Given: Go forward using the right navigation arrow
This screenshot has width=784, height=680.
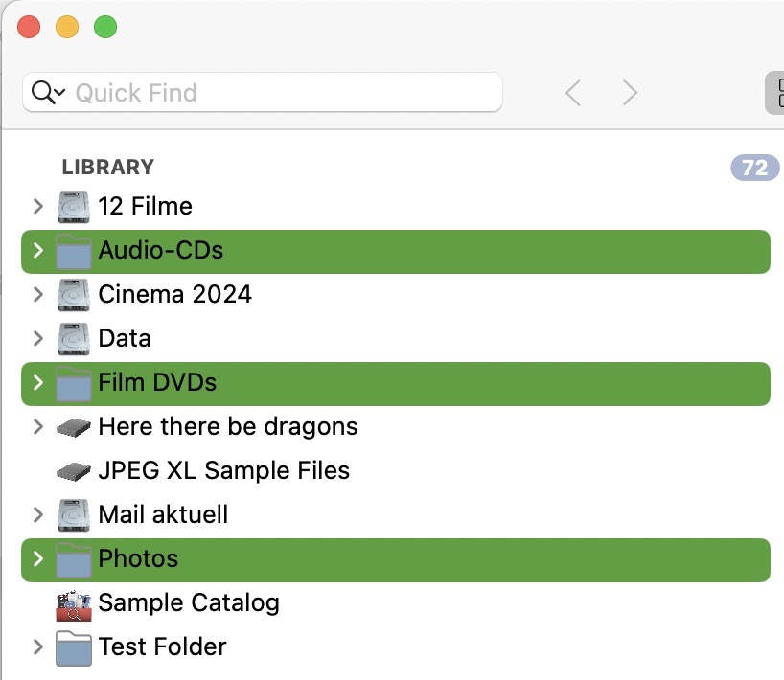Looking at the screenshot, I should pos(630,92).
